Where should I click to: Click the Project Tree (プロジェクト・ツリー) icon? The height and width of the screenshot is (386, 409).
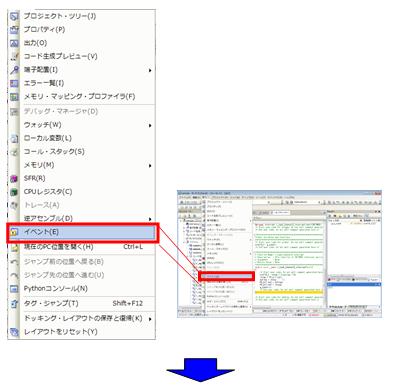[x=14, y=16]
